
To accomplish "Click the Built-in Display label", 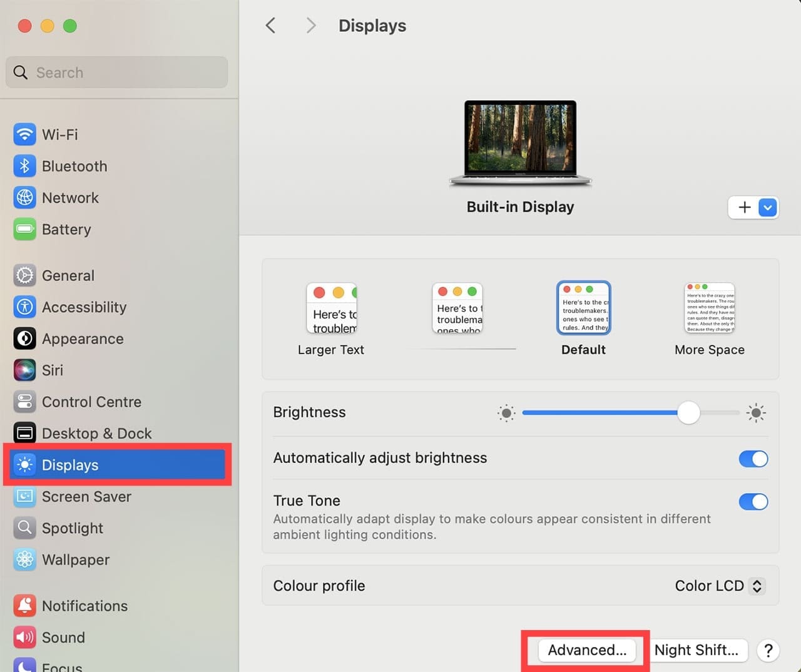I will (520, 207).
